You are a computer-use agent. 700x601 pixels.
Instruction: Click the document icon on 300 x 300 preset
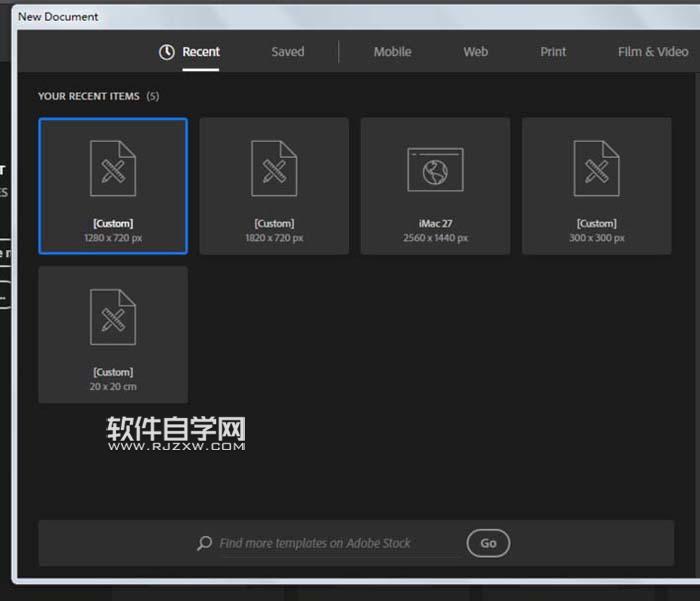pos(596,168)
